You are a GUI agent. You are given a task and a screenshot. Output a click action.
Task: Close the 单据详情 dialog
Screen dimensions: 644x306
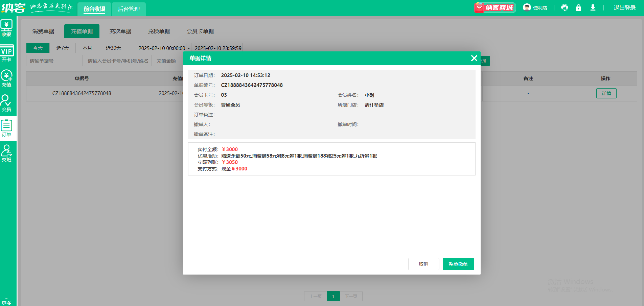point(474,58)
